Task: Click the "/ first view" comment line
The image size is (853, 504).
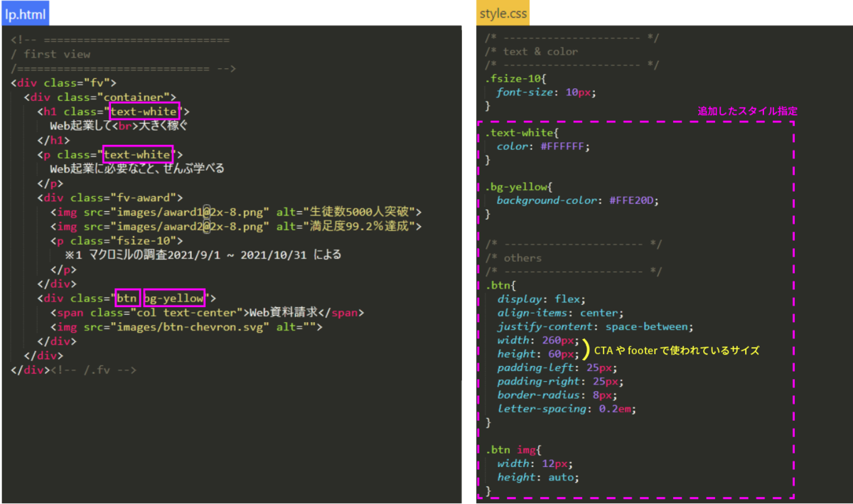Action: click(x=50, y=54)
